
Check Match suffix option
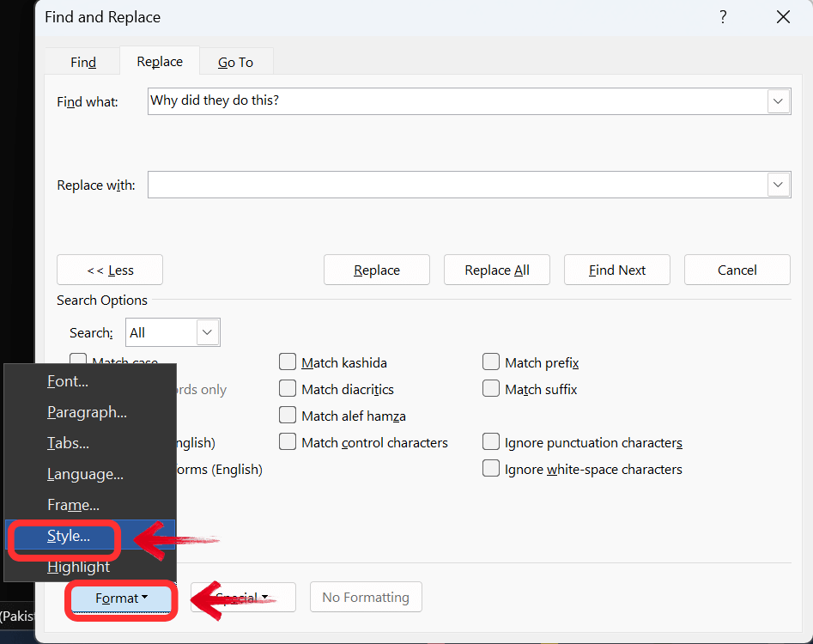point(491,389)
